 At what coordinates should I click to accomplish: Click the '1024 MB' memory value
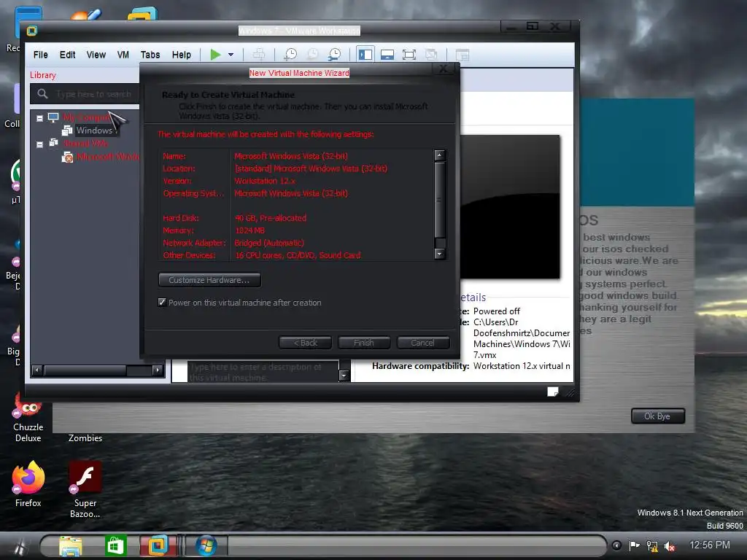click(x=249, y=230)
